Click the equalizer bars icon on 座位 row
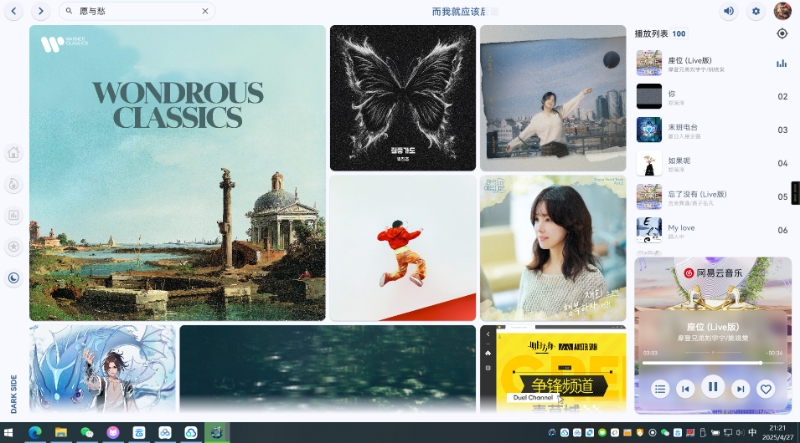The height and width of the screenshot is (443, 800). 782,63
